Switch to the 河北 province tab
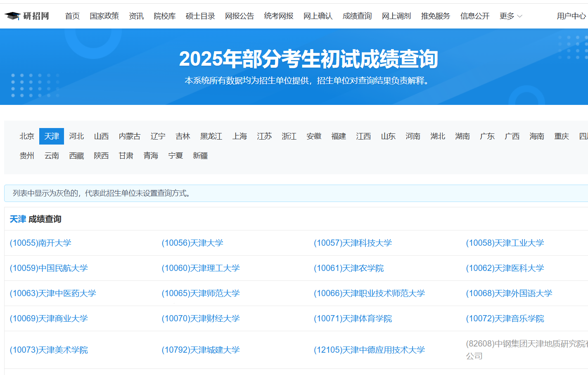Image resolution: width=588 pixels, height=375 pixels. (x=76, y=136)
